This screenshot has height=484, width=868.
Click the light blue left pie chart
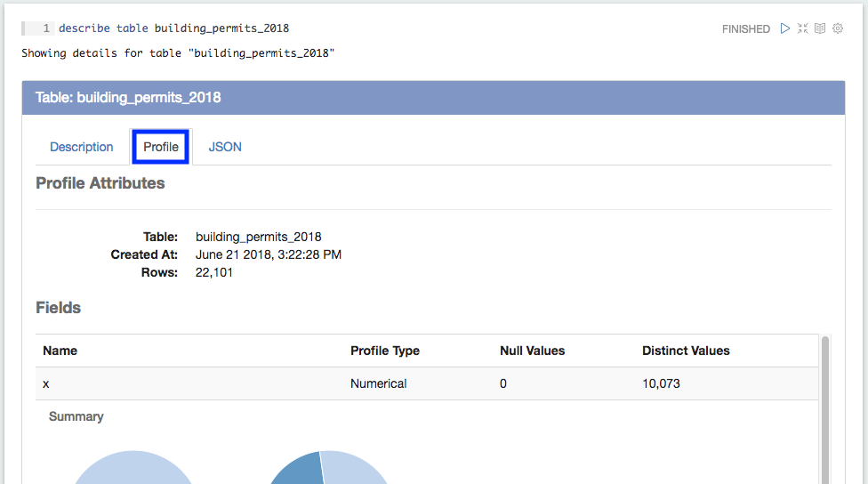133,468
